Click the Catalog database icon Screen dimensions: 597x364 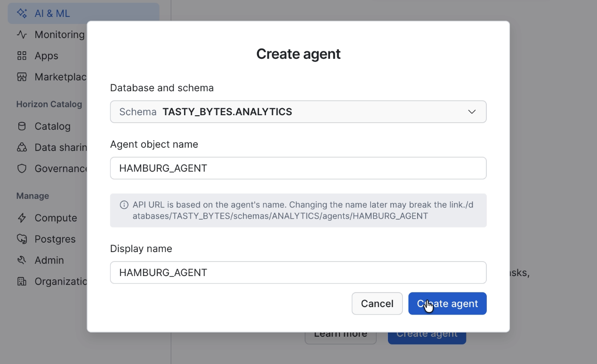click(22, 126)
